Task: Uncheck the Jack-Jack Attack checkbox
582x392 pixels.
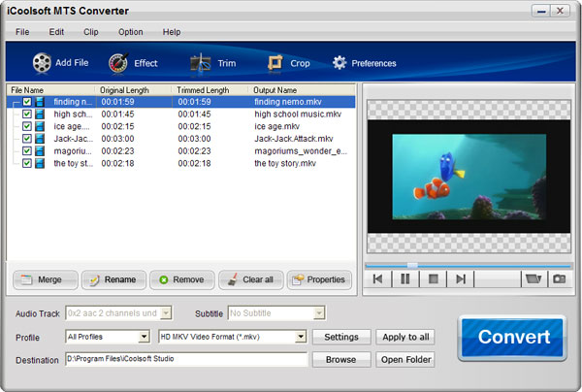Action: click(x=27, y=139)
